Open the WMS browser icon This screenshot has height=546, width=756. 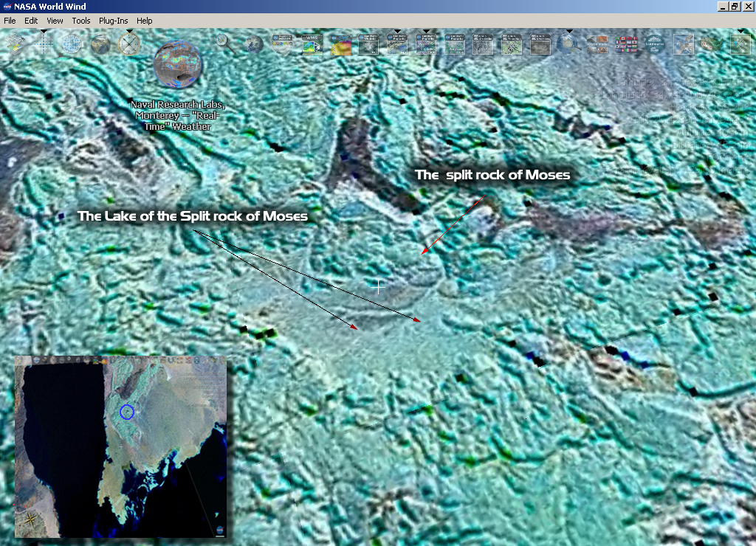(x=312, y=44)
